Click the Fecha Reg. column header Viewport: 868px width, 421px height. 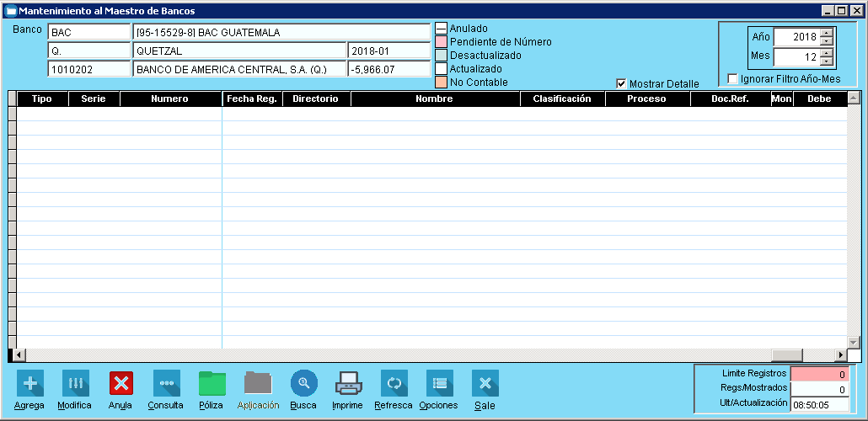tap(252, 99)
